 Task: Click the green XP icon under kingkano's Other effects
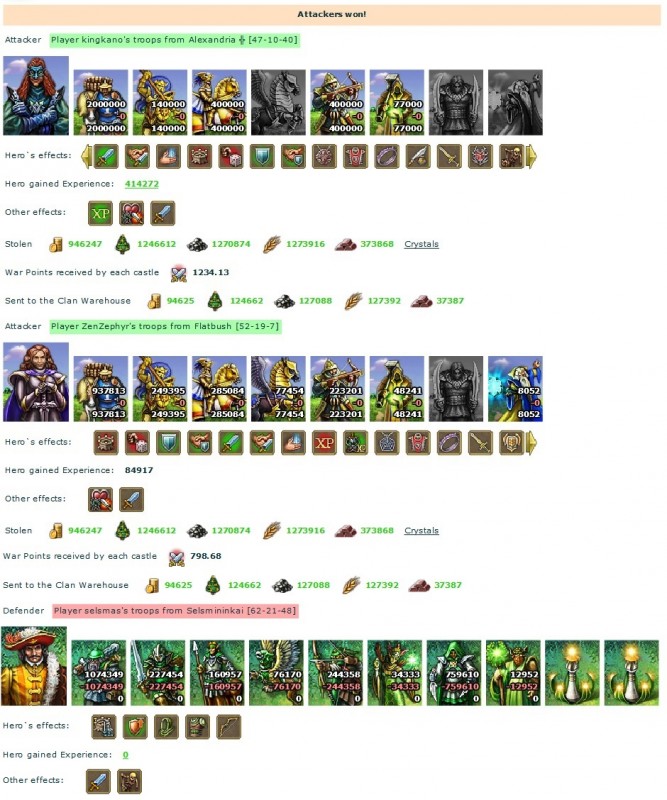coord(101,213)
